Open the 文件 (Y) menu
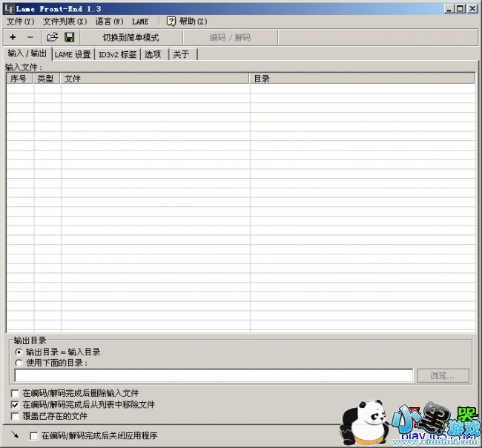 coord(21,22)
